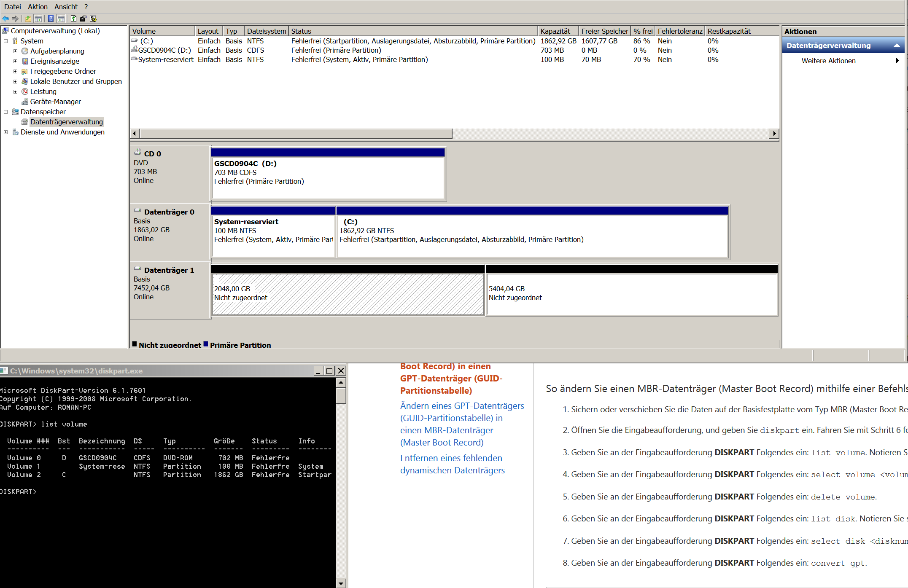Open Geräte-Manager in the tree
This screenshot has width=908, height=588.
pyautogui.click(x=55, y=102)
